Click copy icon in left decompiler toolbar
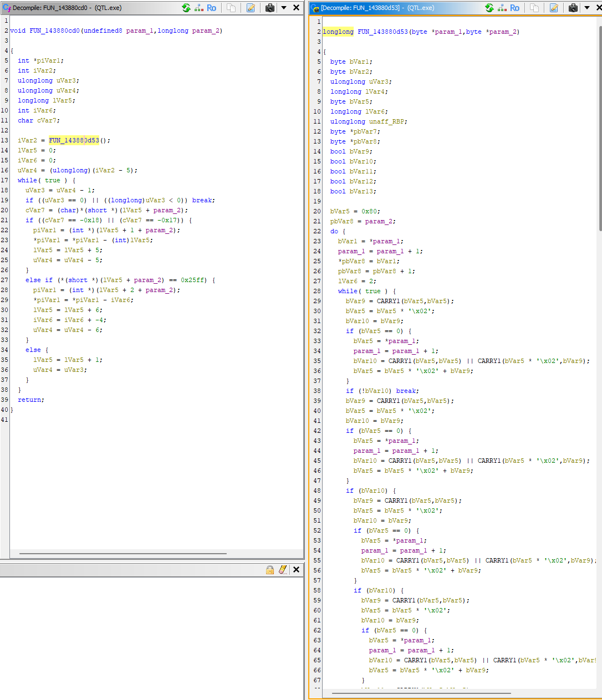Image resolution: width=602 pixels, height=700 pixels. (x=231, y=8)
